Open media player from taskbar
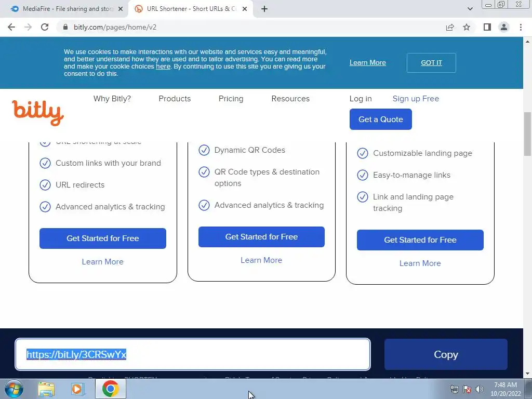Viewport: 532px width, 399px height. click(78, 389)
